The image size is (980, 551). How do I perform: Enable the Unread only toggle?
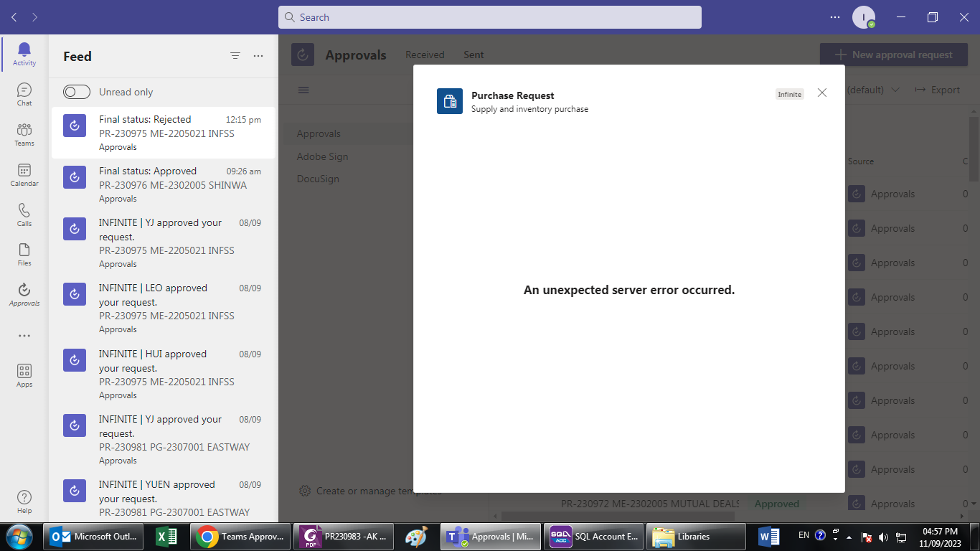(75, 92)
